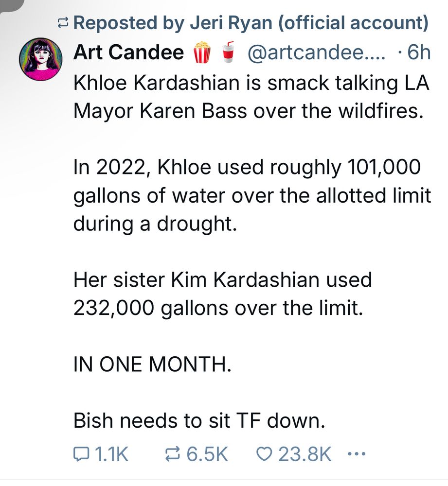Image resolution: width=448 pixels, height=486 pixels.
Task: Open the three-dot more options menu
Action: pyautogui.click(x=357, y=455)
